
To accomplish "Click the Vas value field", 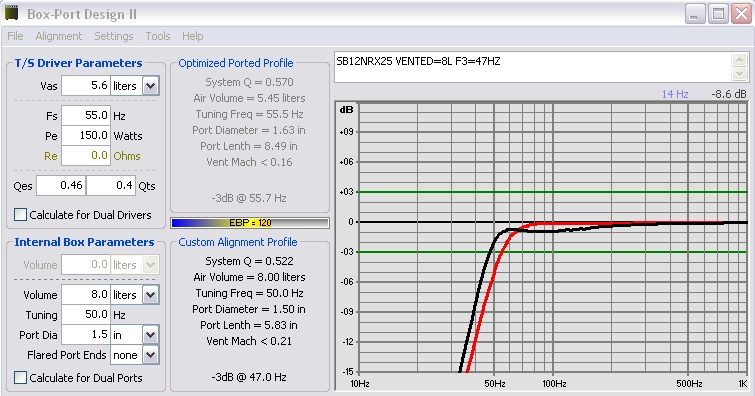I will point(86,86).
